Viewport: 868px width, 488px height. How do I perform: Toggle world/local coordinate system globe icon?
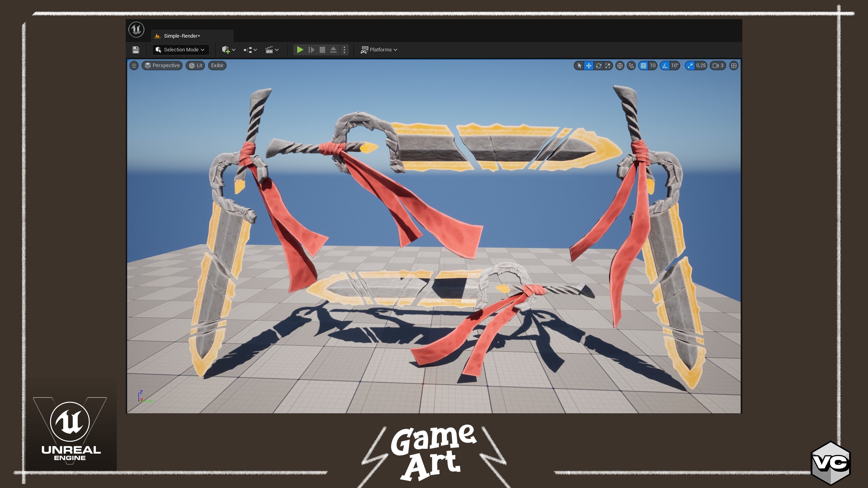pos(620,66)
